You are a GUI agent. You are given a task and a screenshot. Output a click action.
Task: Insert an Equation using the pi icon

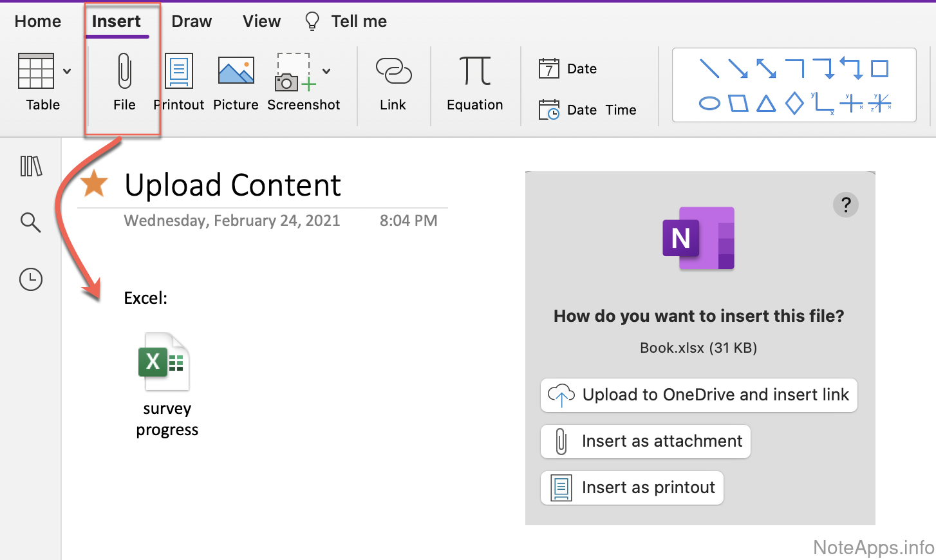tap(475, 71)
